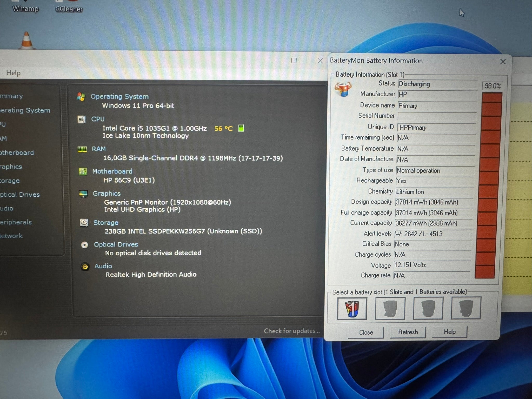Click the BatteryMon battery mascot icon

point(343,89)
